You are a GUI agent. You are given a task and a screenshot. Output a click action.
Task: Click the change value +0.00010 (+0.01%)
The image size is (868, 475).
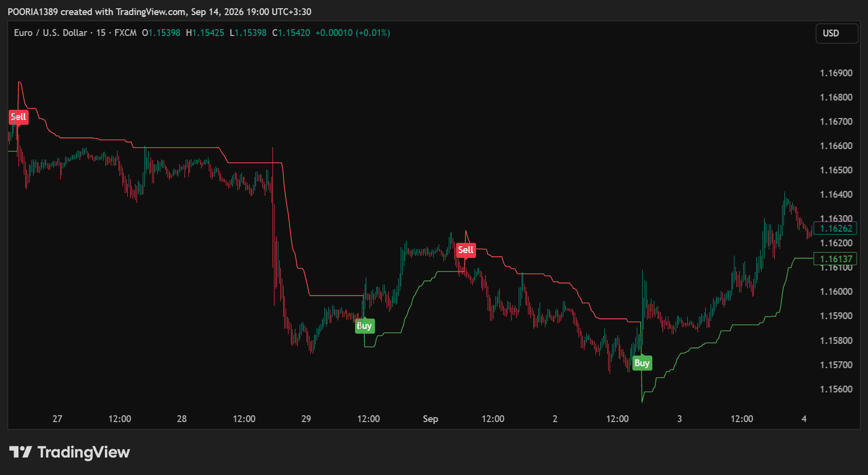point(353,33)
